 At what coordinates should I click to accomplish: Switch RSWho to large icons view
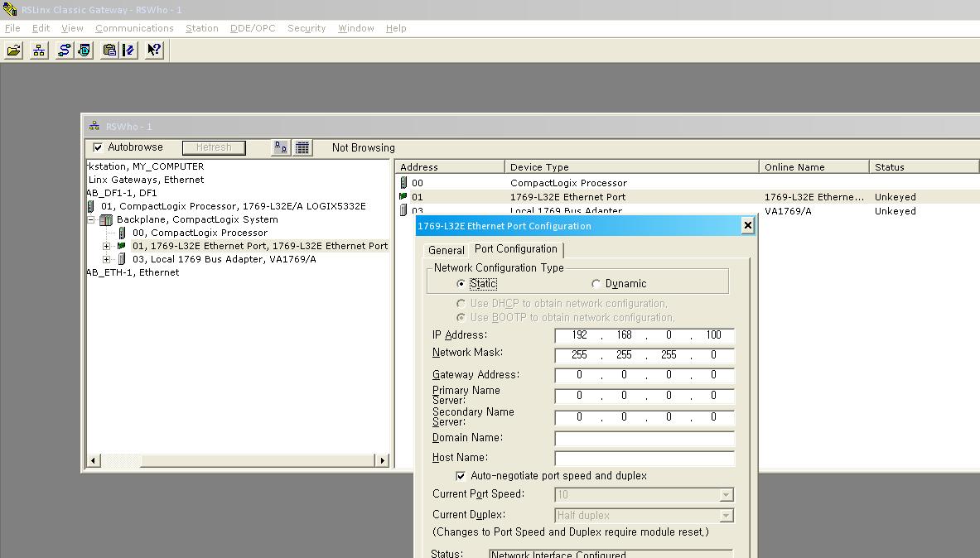pos(282,147)
